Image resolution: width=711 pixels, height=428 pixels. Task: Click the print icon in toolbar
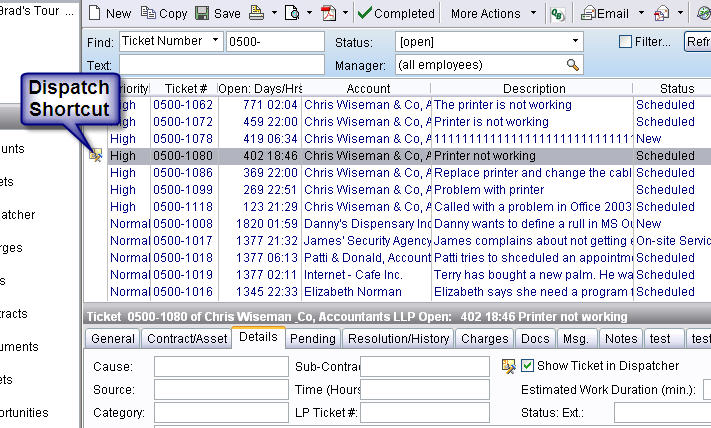click(256, 13)
